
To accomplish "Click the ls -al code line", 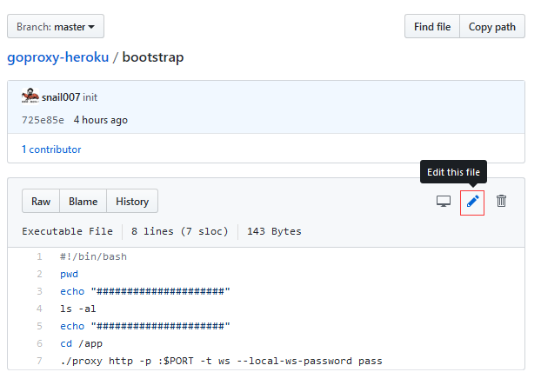I will pyautogui.click(x=78, y=309).
